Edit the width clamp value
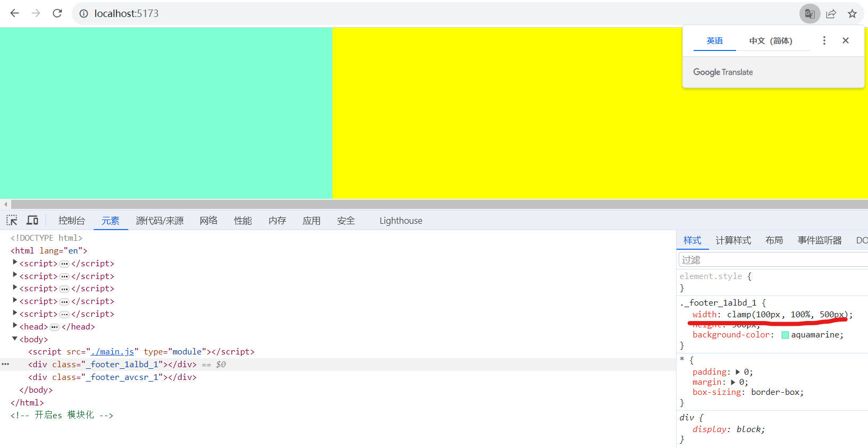This screenshot has width=868, height=448. click(x=788, y=315)
